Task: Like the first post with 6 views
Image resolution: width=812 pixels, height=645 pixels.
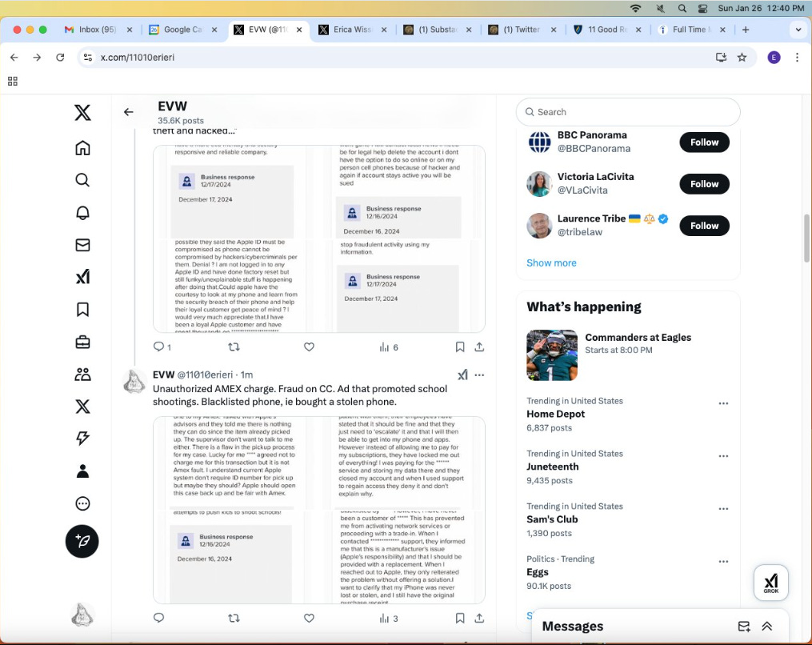Action: [x=309, y=347]
